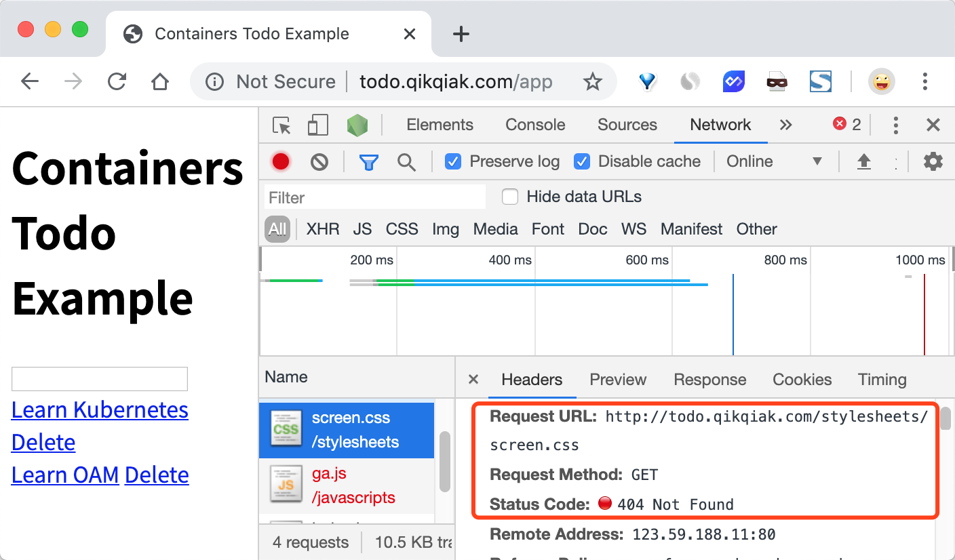Filter requests by CSS

[x=402, y=229]
